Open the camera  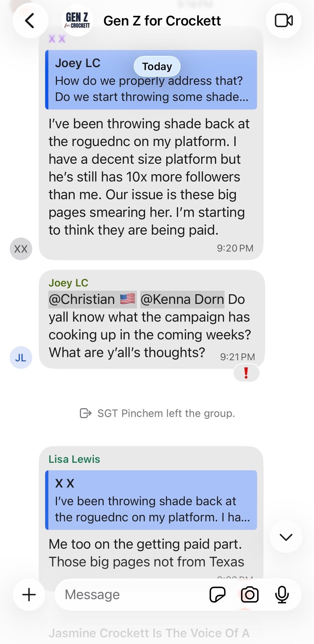(250, 595)
